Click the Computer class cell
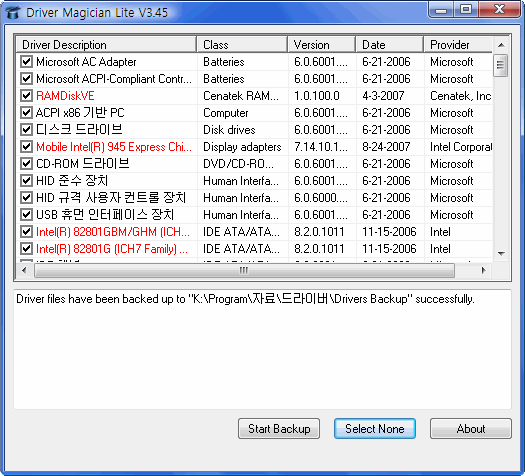The image size is (525, 476). click(x=226, y=113)
